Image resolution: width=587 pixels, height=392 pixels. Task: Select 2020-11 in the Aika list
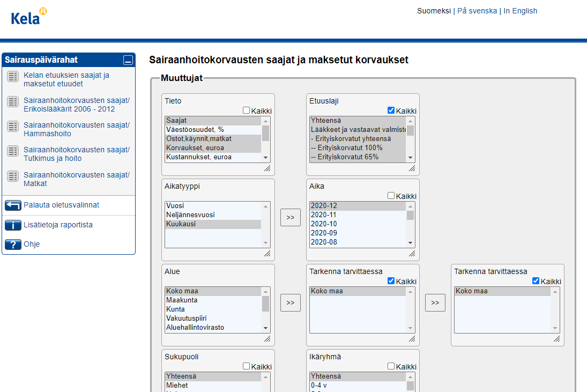[358, 215]
